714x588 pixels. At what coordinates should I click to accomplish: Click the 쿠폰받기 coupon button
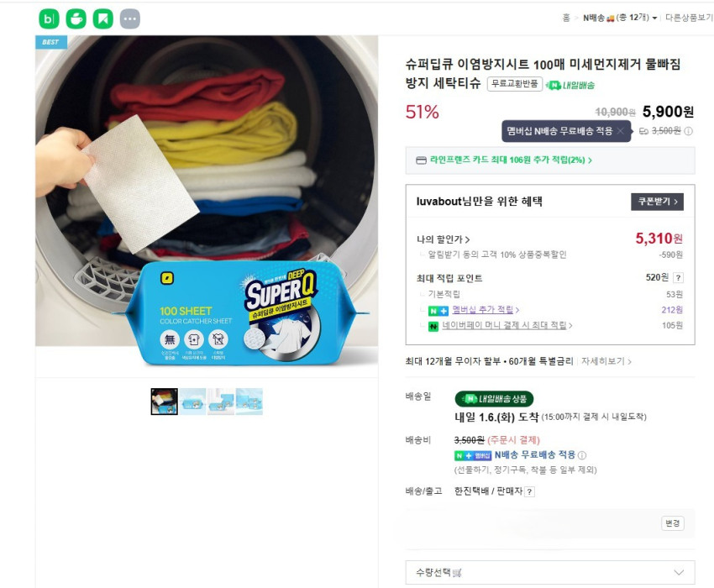click(x=656, y=202)
